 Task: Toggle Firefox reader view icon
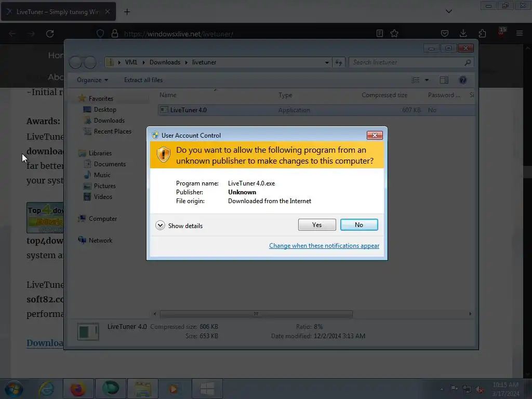coord(380,33)
